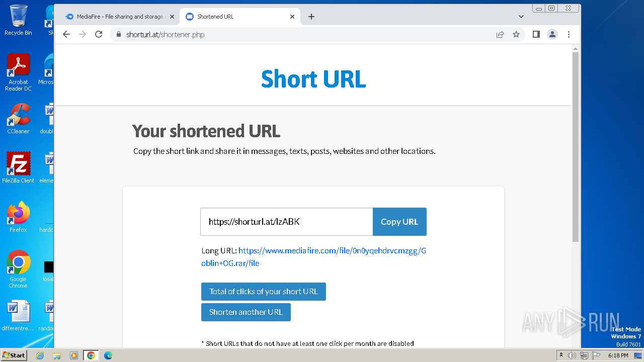Switch to the MediaFire tab

click(120, 17)
